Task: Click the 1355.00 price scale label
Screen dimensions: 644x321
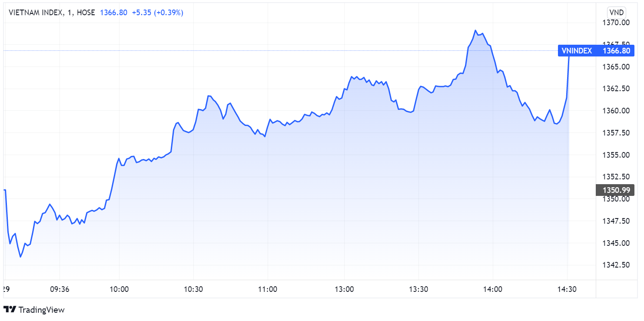Action: 616,155
